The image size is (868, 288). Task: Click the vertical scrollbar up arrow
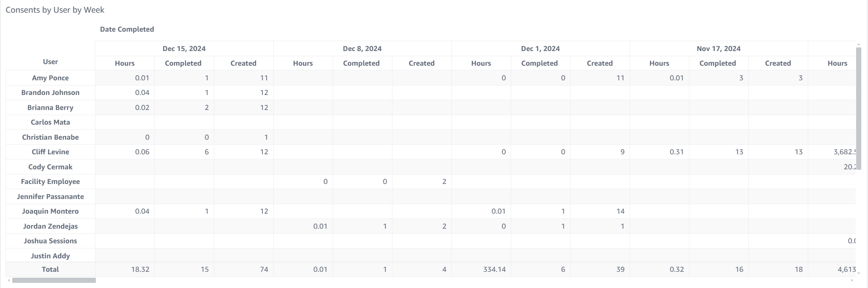point(858,45)
